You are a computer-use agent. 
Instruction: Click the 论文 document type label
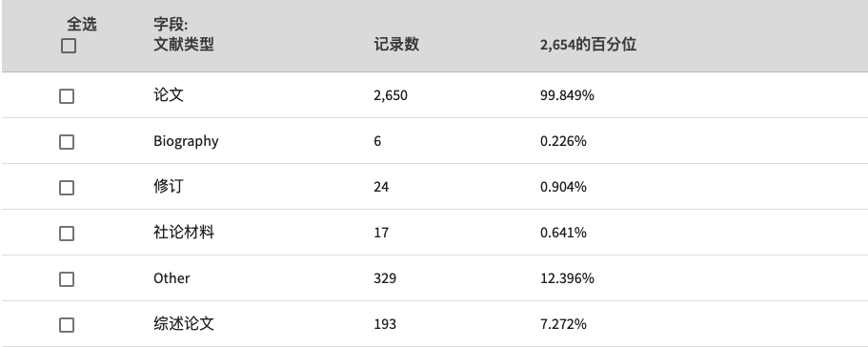169,95
